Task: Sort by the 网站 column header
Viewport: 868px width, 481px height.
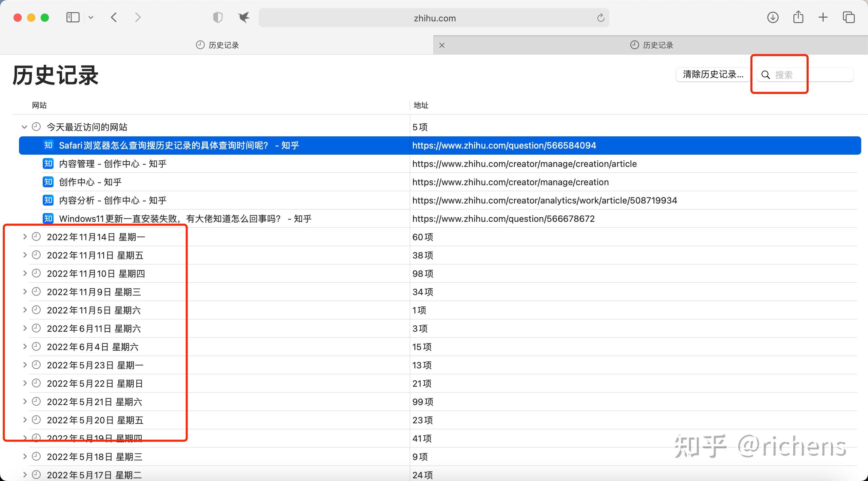Action: point(39,105)
